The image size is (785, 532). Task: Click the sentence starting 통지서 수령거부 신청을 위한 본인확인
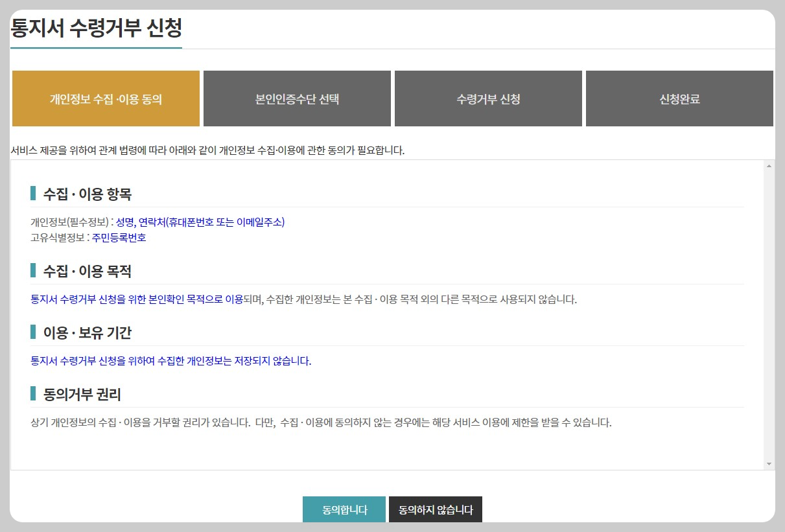(x=303, y=299)
